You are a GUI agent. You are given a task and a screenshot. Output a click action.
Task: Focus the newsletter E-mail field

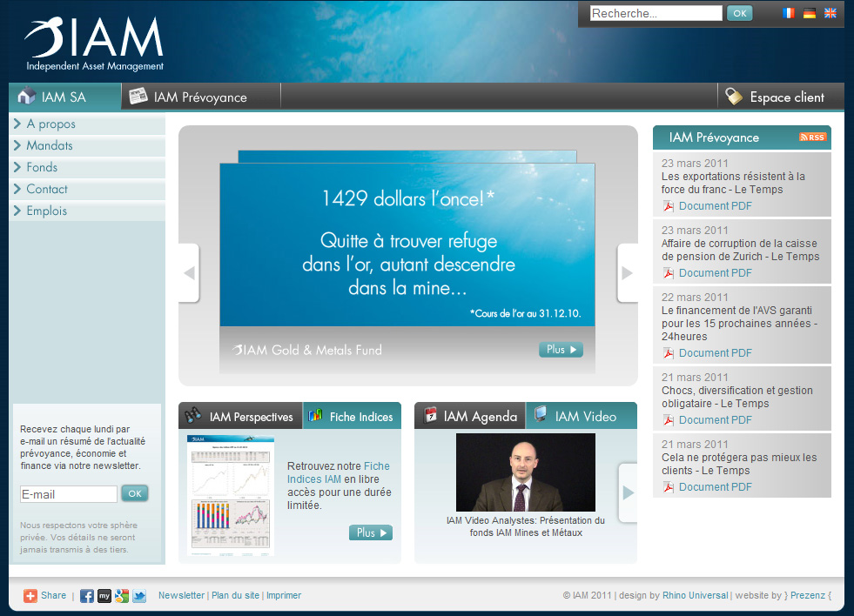point(69,494)
